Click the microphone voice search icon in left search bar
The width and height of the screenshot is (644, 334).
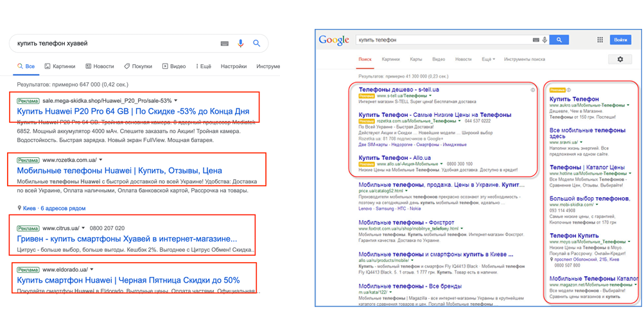pos(241,44)
